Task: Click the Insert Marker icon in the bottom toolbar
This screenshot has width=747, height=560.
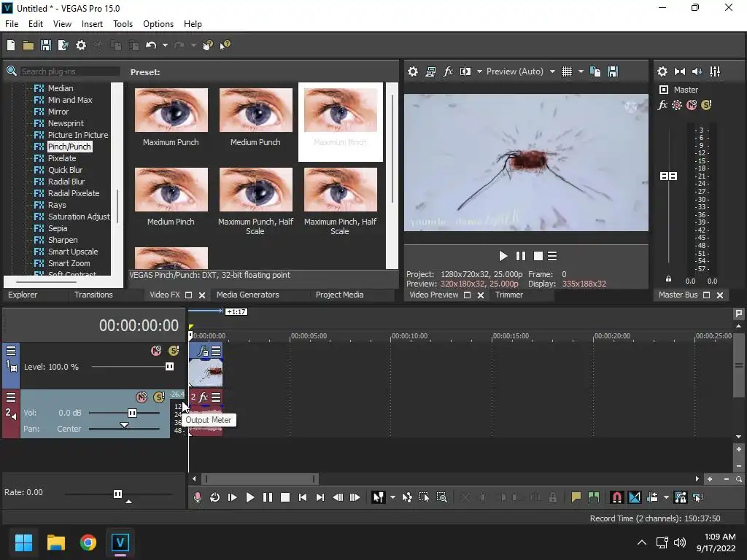Action: tap(576, 497)
